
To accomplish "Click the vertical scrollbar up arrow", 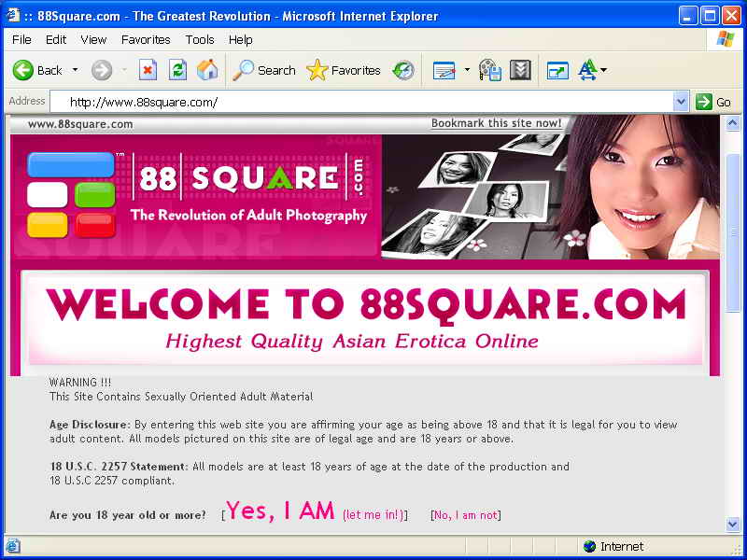I will click(733, 124).
